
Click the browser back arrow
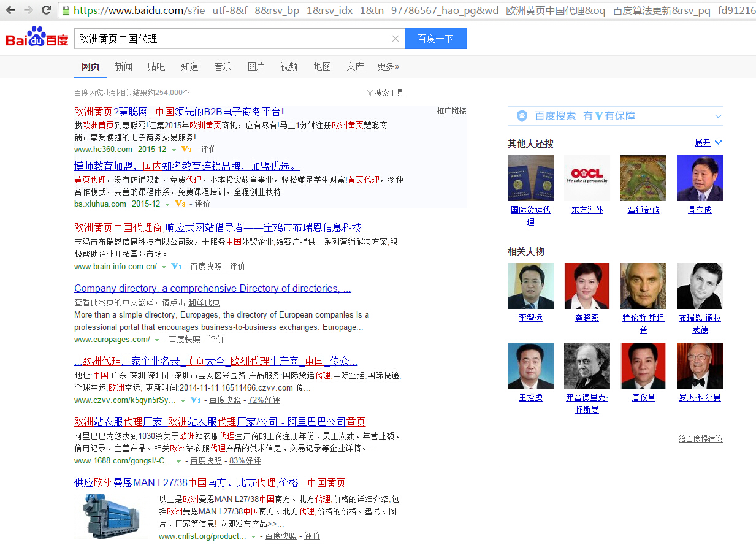tap(10, 10)
